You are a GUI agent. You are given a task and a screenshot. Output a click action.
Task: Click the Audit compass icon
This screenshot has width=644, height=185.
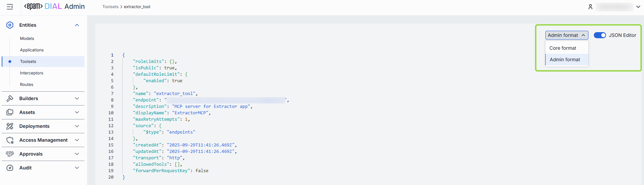point(10,168)
